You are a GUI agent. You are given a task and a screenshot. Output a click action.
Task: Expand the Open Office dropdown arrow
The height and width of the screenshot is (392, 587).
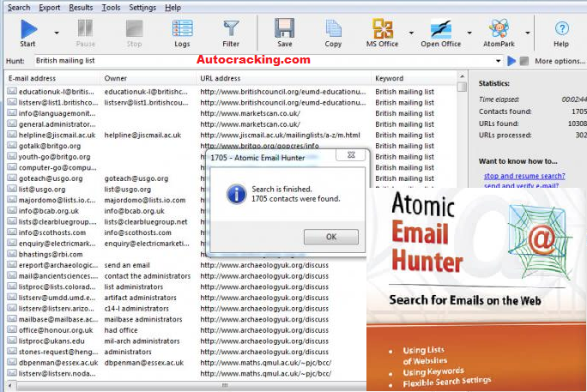pyautogui.click(x=469, y=33)
